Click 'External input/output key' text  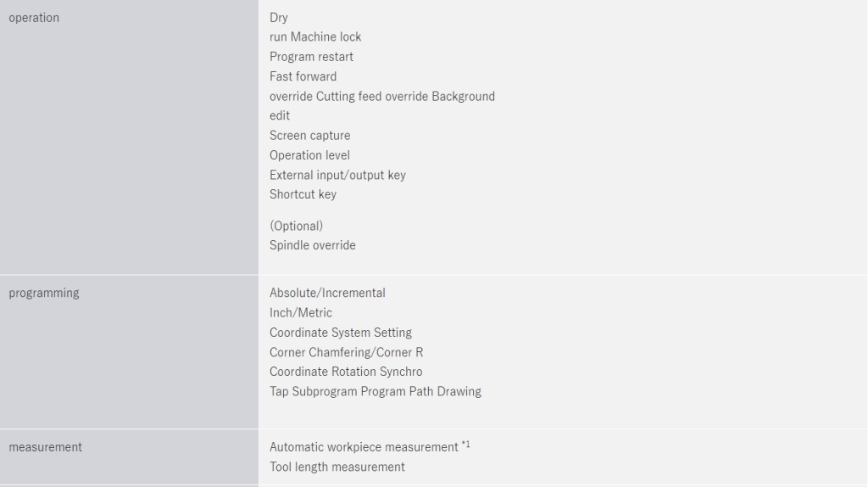[337, 175]
